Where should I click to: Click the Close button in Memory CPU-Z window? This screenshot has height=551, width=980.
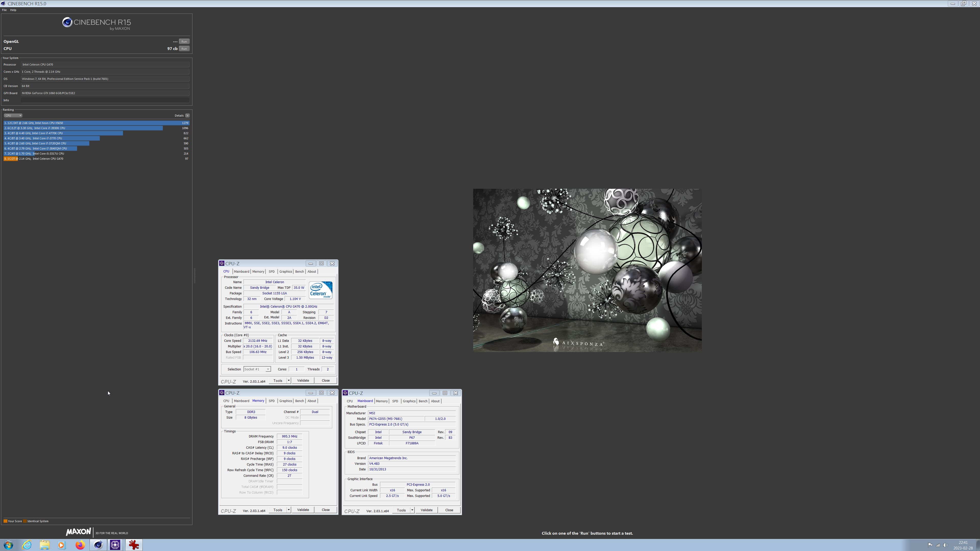coord(326,510)
